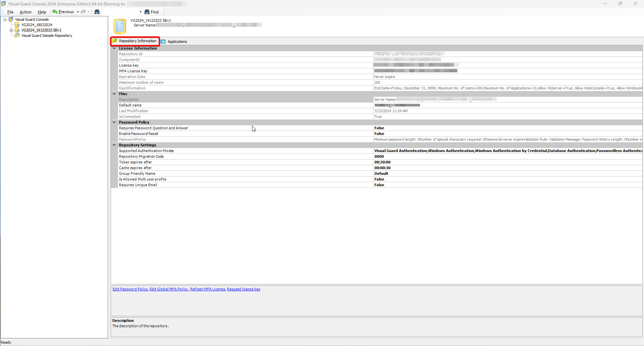The image size is (644, 346).
Task: Click the Request license key link
Action: click(243, 289)
